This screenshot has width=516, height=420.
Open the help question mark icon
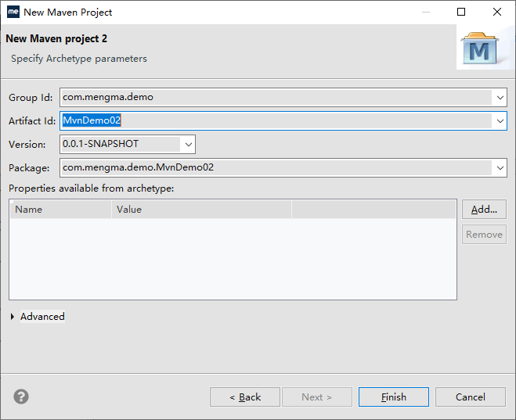tap(21, 397)
